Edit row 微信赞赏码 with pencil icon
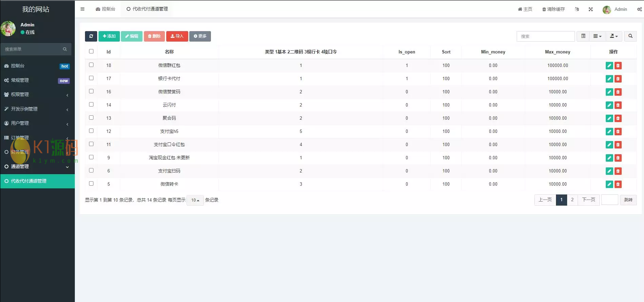The width and height of the screenshot is (644, 302). [x=609, y=92]
